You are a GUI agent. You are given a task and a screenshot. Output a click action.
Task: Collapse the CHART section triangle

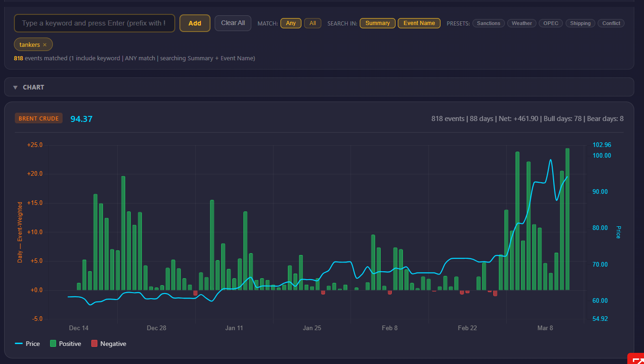15,87
